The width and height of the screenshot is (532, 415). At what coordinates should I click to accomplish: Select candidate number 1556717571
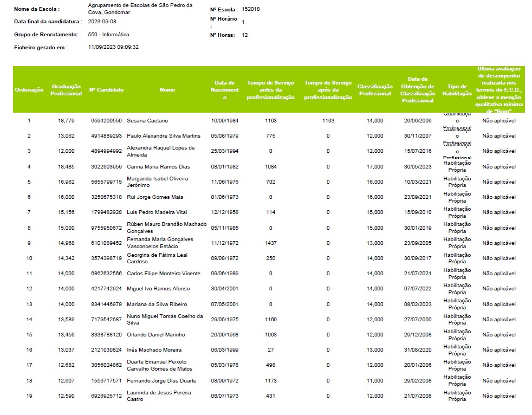(106, 381)
